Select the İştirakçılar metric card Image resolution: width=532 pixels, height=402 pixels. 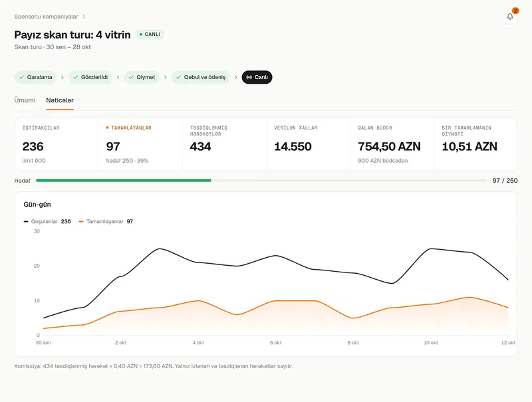click(57, 144)
